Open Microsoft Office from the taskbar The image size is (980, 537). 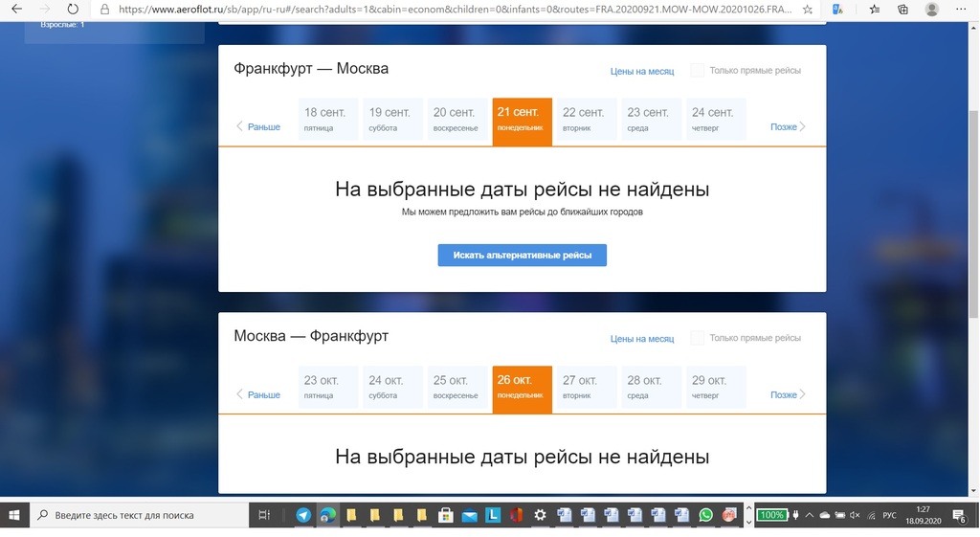[516, 515]
